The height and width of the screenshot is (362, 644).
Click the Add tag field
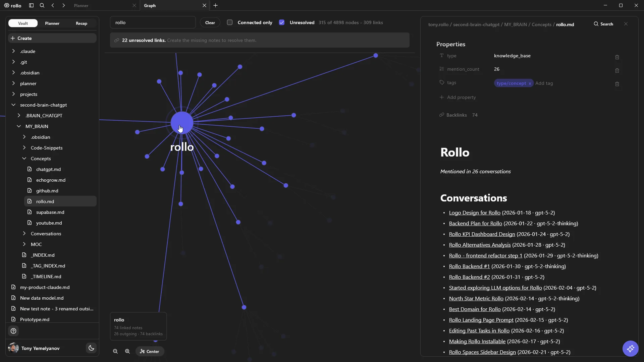(544, 83)
